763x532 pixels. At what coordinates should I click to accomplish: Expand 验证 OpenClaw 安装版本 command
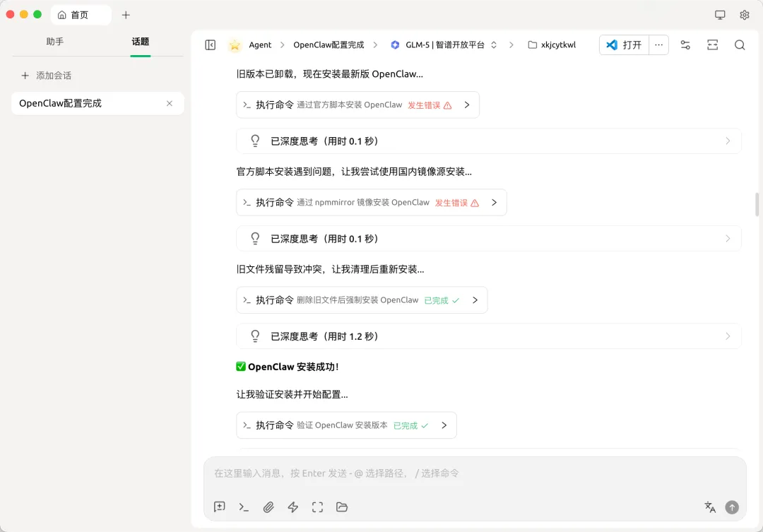click(x=444, y=425)
